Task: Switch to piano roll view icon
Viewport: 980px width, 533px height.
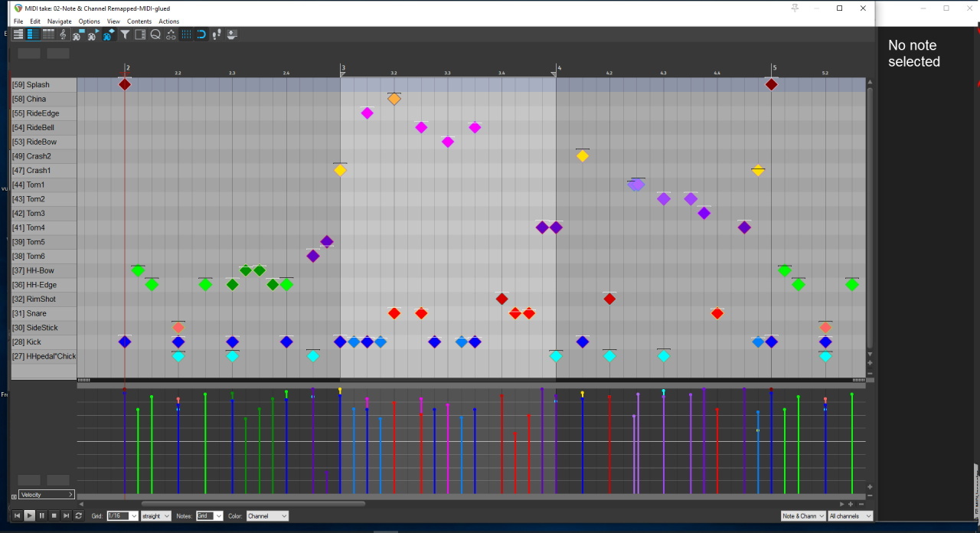Action: click(18, 34)
